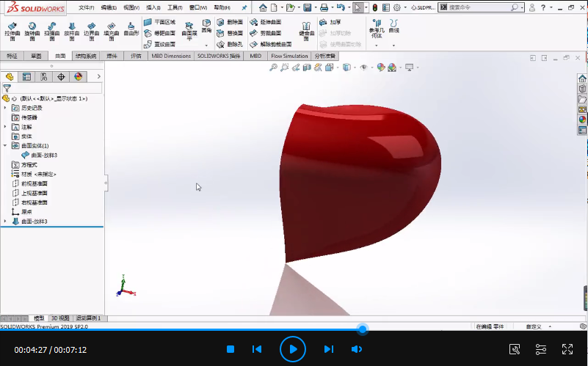The height and width of the screenshot is (366, 588).
Task: Select the 自由形 freeform tool
Action: point(131,29)
